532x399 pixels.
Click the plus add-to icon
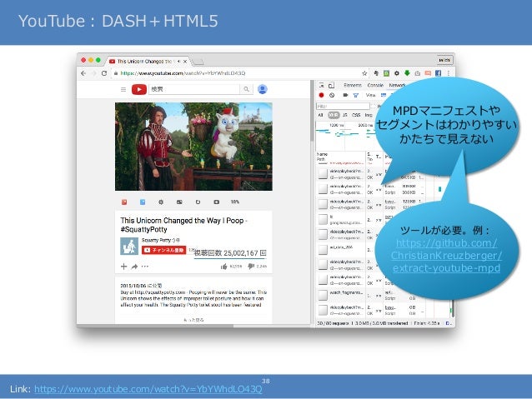[124, 267]
